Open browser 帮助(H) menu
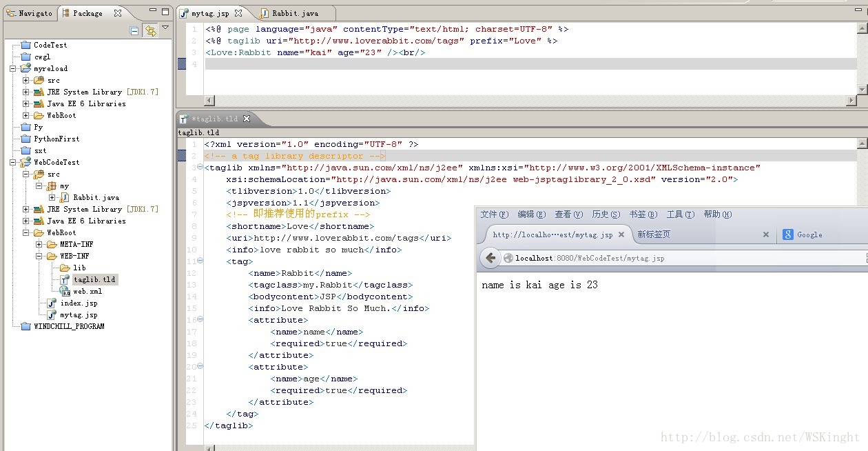 [718, 214]
